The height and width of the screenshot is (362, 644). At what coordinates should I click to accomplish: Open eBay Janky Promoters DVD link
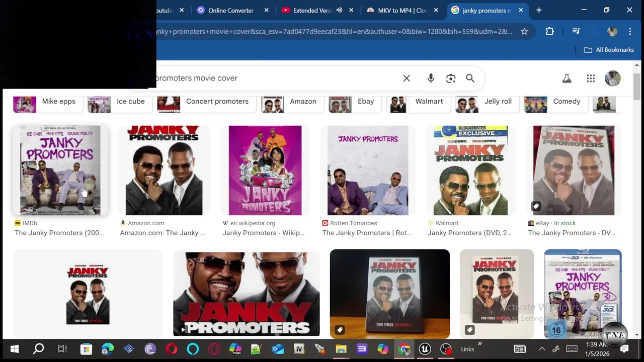[x=572, y=233]
